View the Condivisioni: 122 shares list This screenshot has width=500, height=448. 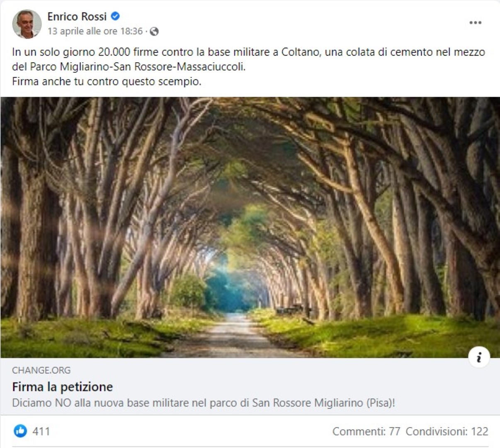447,431
